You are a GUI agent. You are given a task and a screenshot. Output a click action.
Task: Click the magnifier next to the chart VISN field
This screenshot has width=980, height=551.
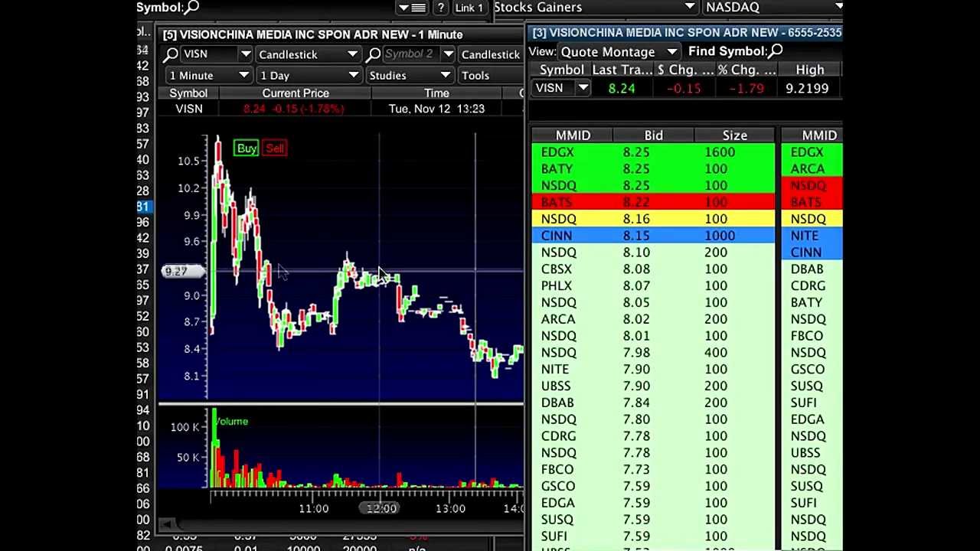(x=170, y=54)
